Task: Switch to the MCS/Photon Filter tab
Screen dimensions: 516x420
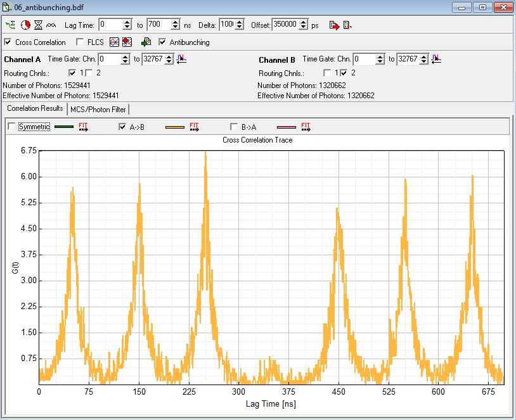Action: pyautogui.click(x=98, y=109)
